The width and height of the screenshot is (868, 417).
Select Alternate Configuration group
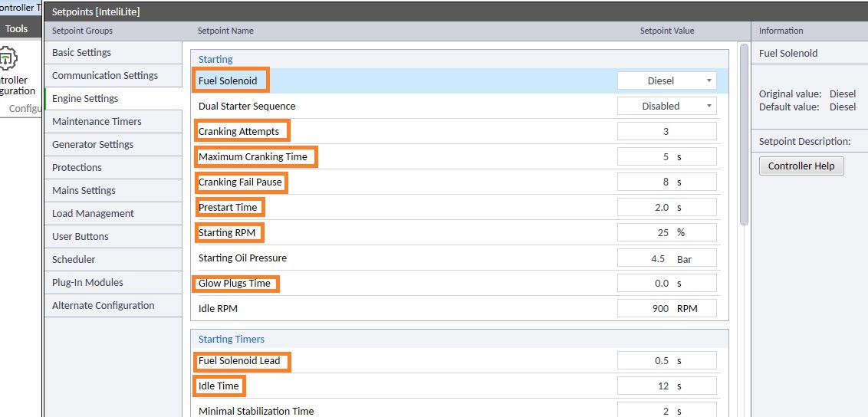[x=103, y=305]
